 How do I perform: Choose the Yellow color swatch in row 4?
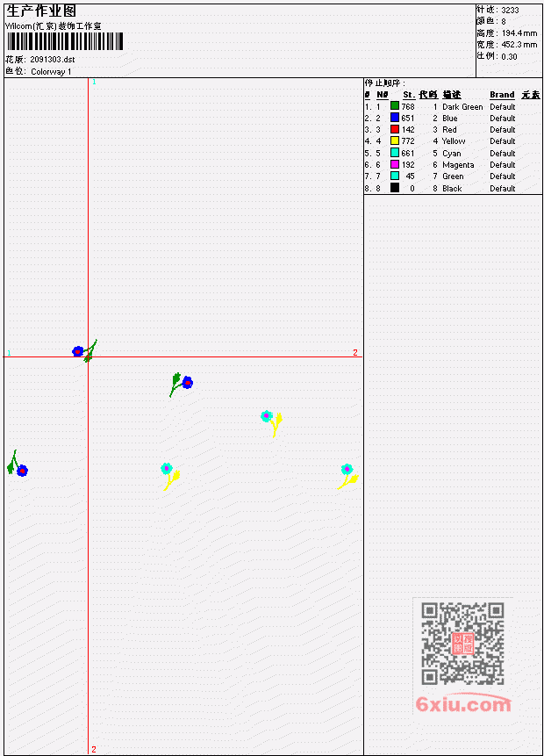click(x=395, y=140)
